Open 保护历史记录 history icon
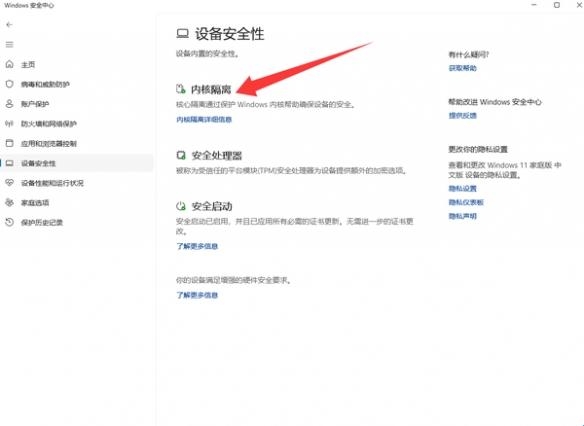The width and height of the screenshot is (584, 426). (9, 222)
